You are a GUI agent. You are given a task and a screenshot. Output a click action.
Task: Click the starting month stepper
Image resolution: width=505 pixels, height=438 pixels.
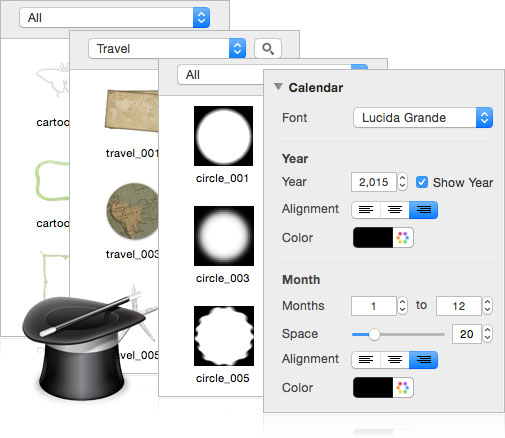(x=402, y=306)
